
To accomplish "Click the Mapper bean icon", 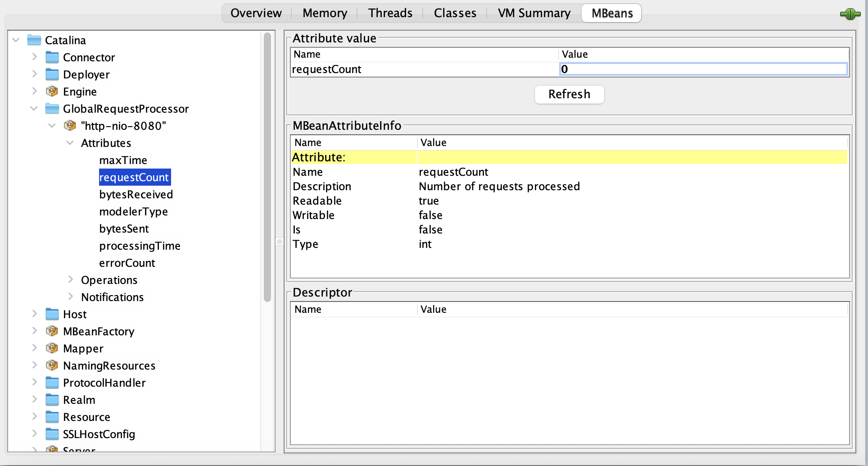I will pyautogui.click(x=52, y=348).
